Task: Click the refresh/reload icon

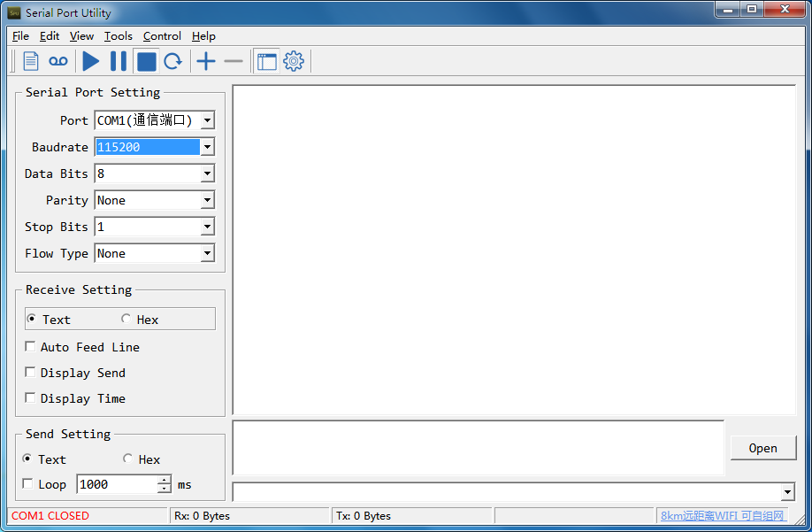Action: (x=173, y=61)
